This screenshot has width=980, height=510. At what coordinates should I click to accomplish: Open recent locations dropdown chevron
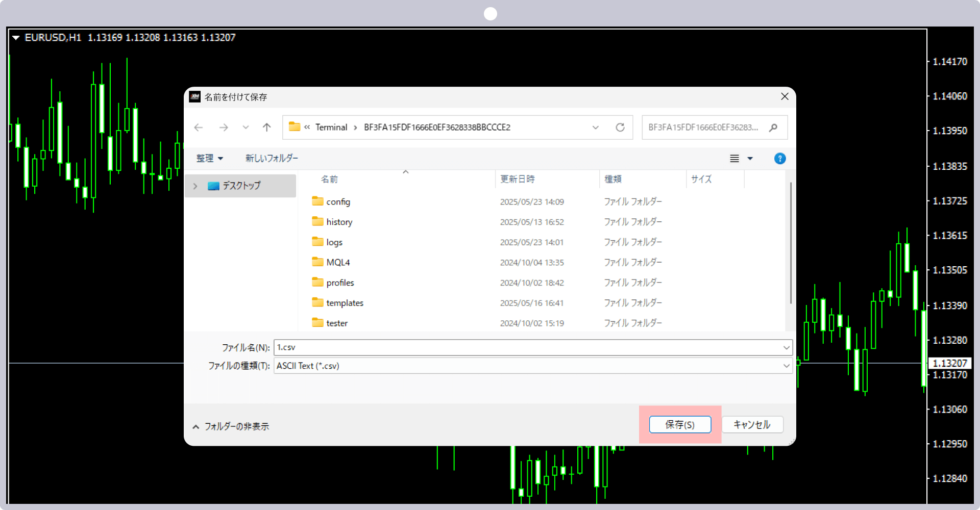coord(246,127)
